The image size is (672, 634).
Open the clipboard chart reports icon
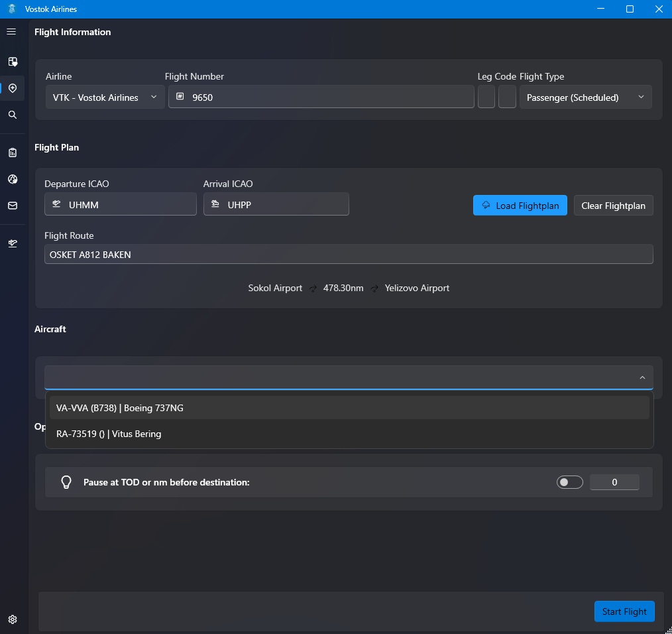click(x=13, y=153)
